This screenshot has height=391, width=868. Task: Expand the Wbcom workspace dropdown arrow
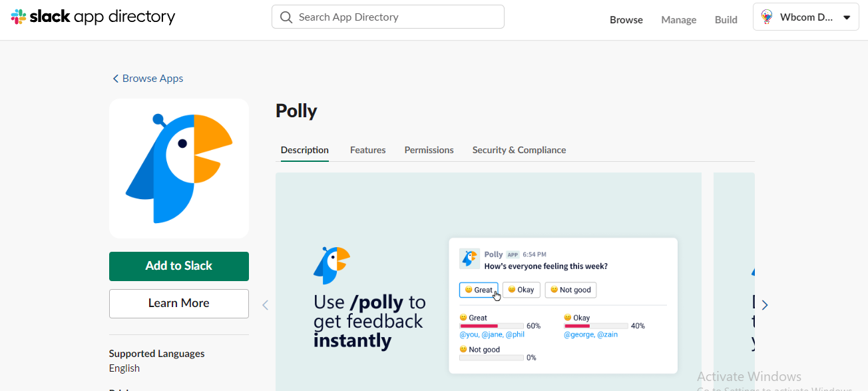click(847, 17)
